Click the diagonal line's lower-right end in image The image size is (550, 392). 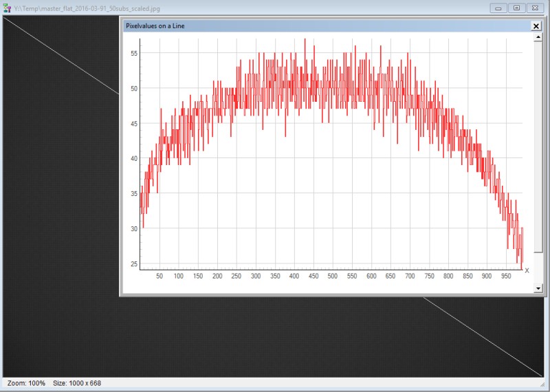coord(542,375)
